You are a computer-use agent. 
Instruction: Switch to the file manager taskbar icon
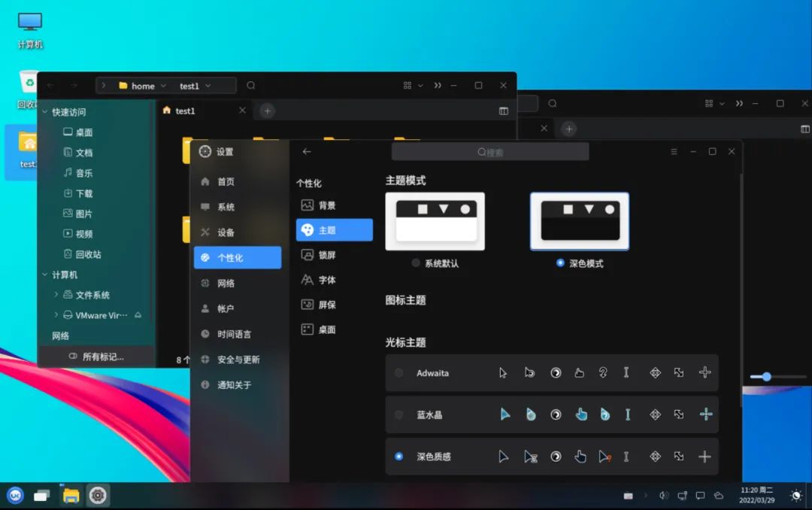coord(71,496)
